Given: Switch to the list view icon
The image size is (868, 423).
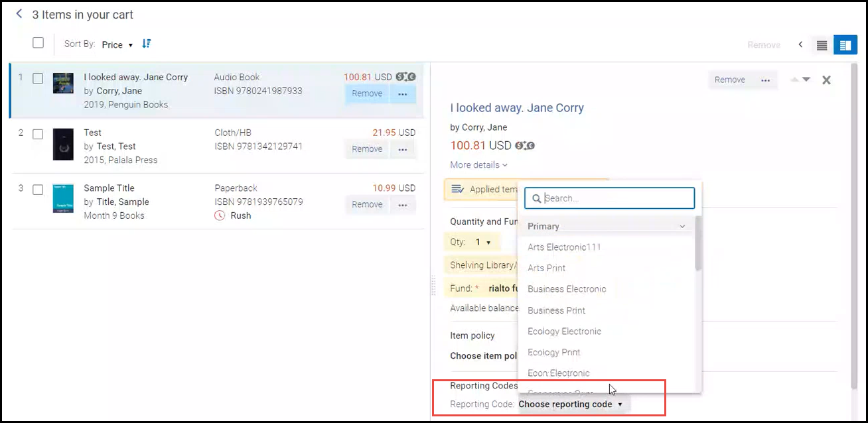Looking at the screenshot, I should click(822, 45).
